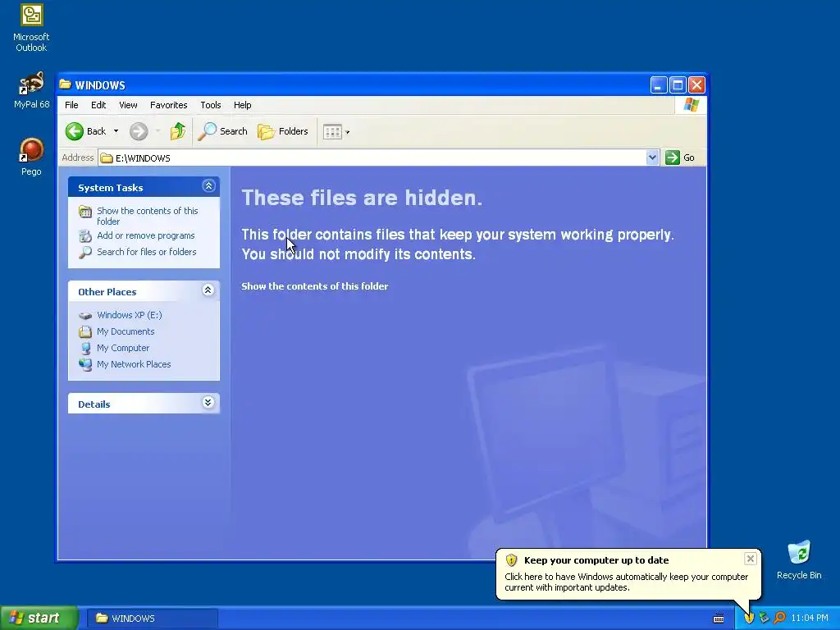Click the network connection tray icon
The height and width of the screenshot is (630, 840).
coord(765,619)
